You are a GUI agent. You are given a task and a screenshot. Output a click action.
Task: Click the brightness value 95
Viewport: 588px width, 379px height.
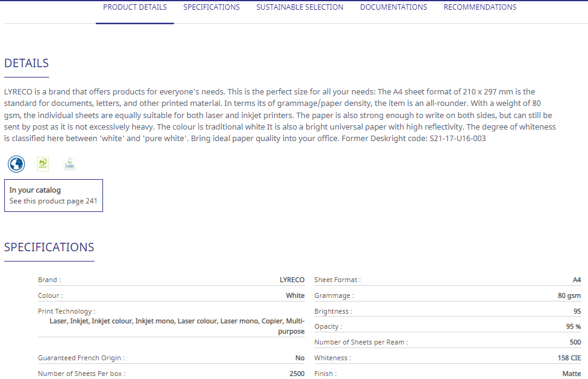[577, 311]
